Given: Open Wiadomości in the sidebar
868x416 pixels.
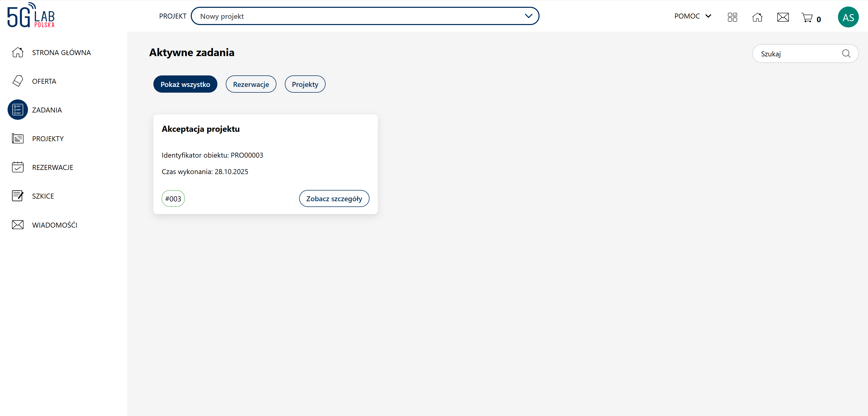Looking at the screenshot, I should (x=55, y=225).
